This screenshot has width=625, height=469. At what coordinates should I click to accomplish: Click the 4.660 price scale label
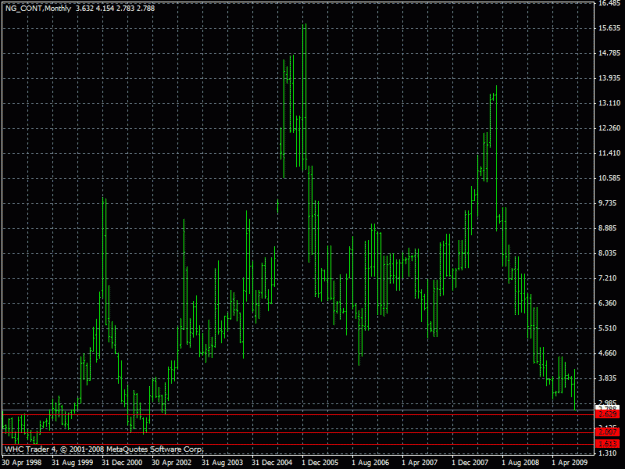609,353
